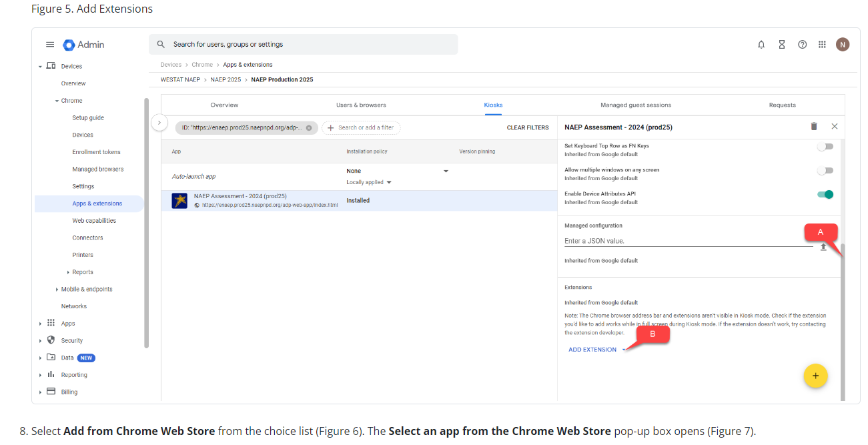This screenshot has height=445, width=868.
Task: Expand the Mobile & endpoints section
Action: (x=57, y=290)
